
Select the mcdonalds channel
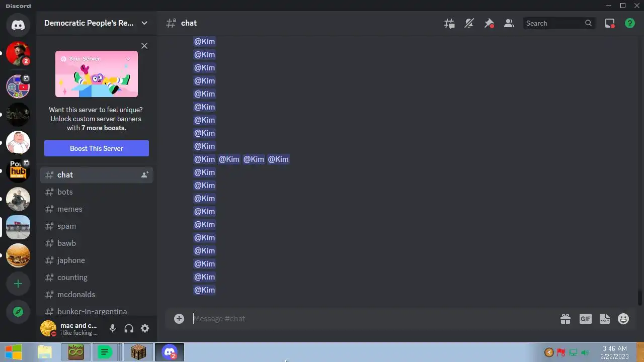point(97,295)
